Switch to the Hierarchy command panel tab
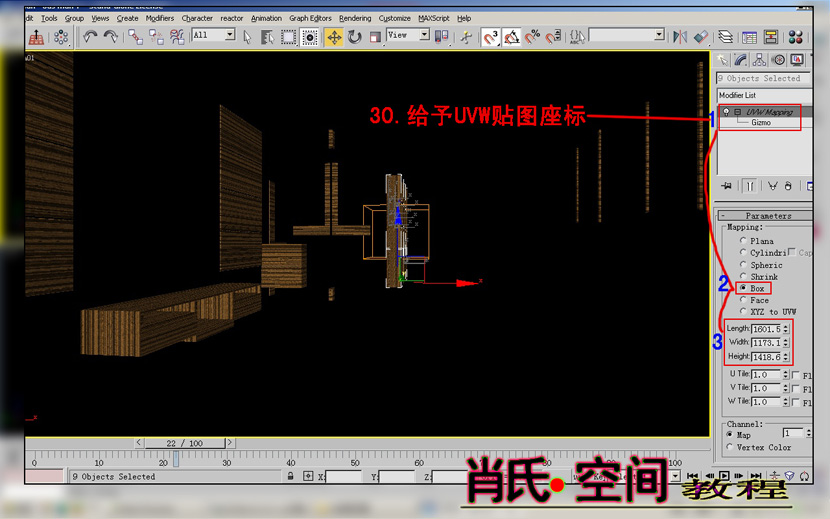This screenshot has width=830, height=519. 760,60
